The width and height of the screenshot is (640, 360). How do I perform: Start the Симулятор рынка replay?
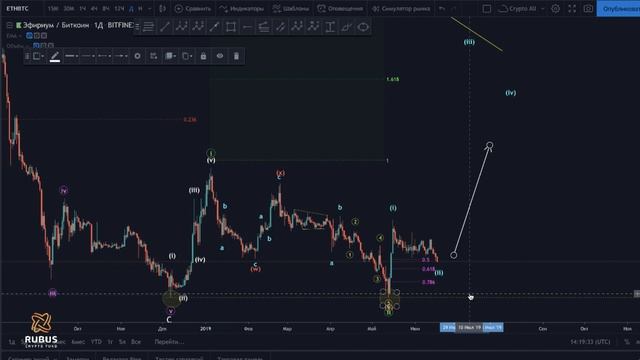[x=401, y=9]
